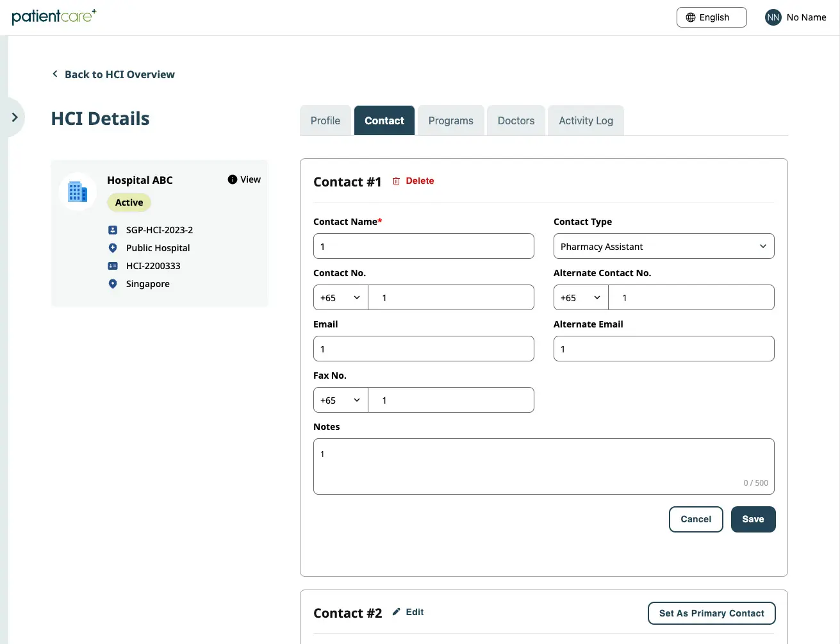Edit Contact #2 via the pencil icon

coord(396,612)
